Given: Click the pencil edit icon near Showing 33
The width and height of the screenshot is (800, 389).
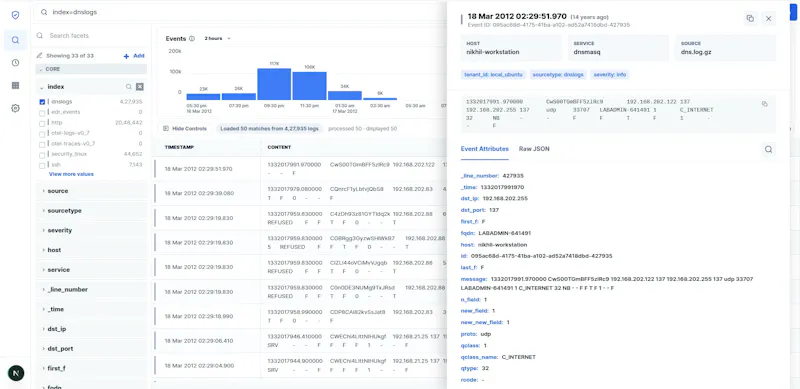Looking at the screenshot, I should (39, 56).
